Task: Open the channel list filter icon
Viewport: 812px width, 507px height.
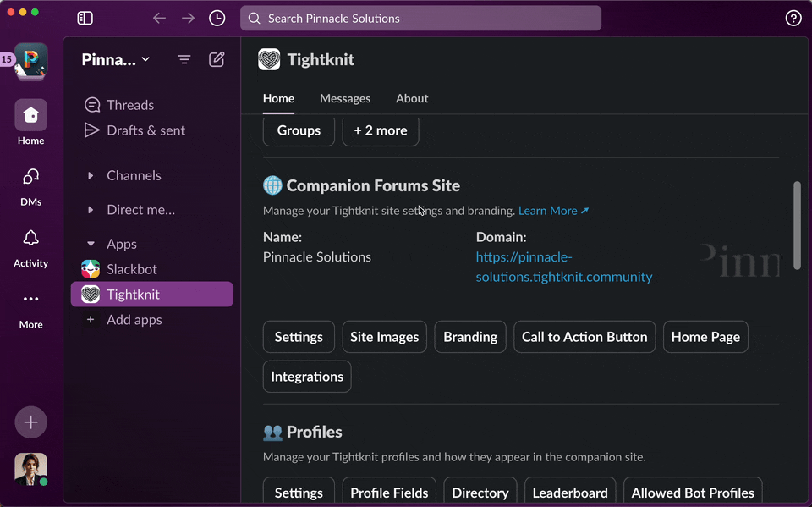Action: tap(184, 60)
